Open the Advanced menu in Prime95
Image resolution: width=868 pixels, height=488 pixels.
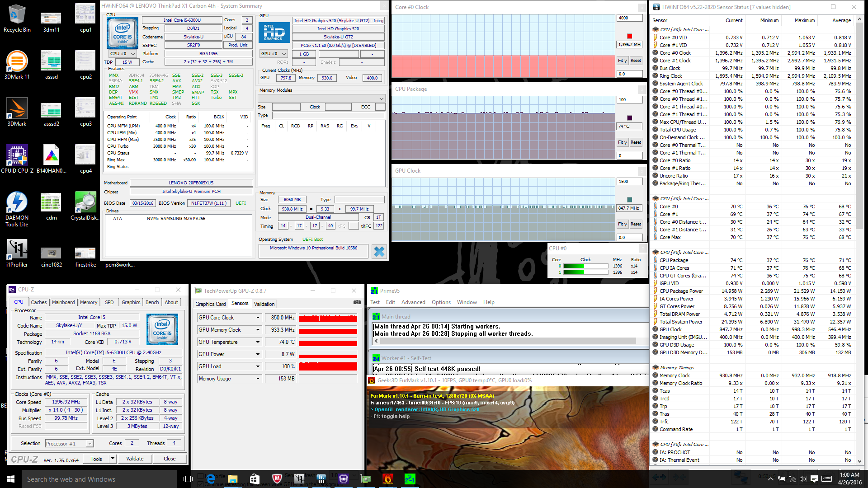[413, 302]
